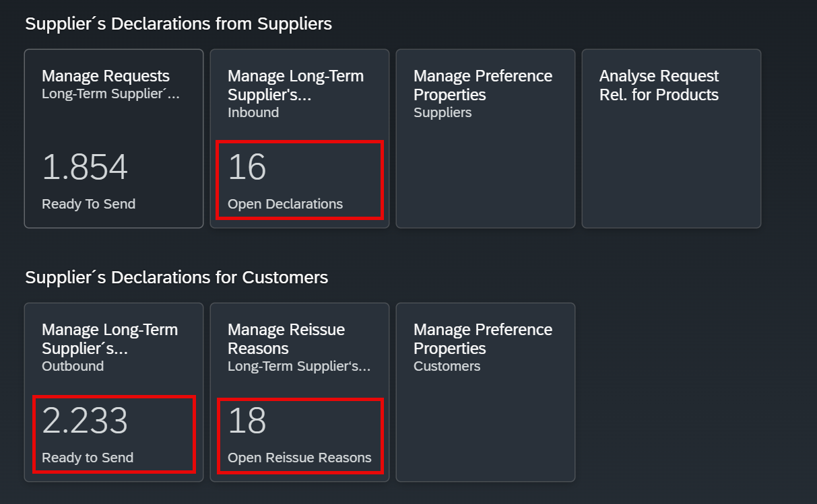The image size is (817, 504).
Task: Click the 18 reissue reasons number
Action: coord(247,421)
